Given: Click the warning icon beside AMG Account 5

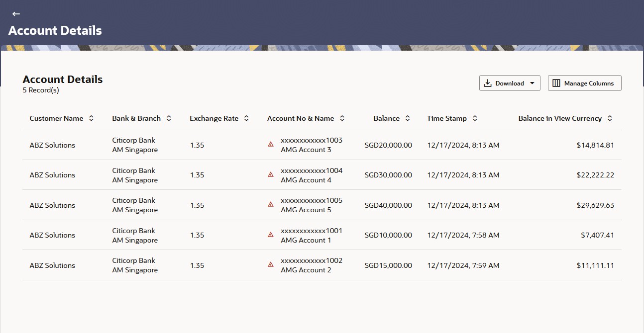Looking at the screenshot, I should click(270, 204).
